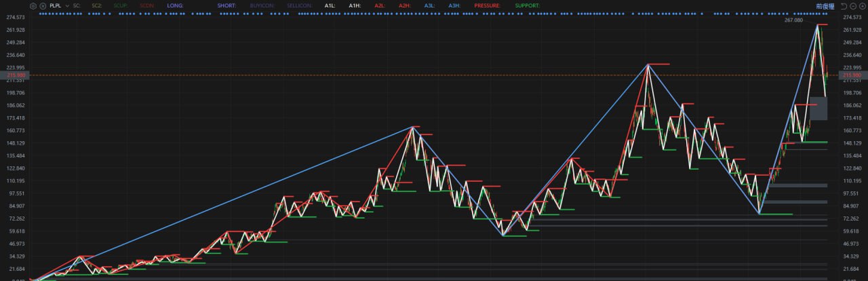Image resolution: width=868 pixels, height=281 pixels.
Task: Click the circled dot icon at top right
Action: (862, 5)
